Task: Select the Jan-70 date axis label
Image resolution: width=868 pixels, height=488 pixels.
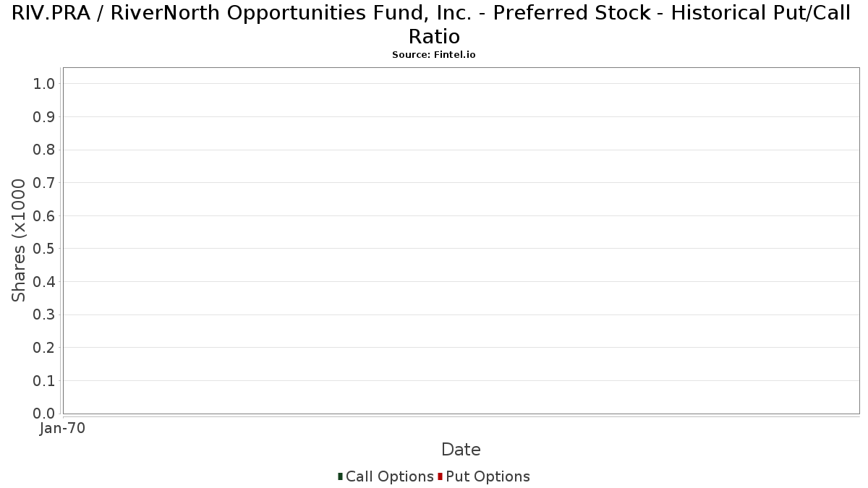Action: (62, 428)
